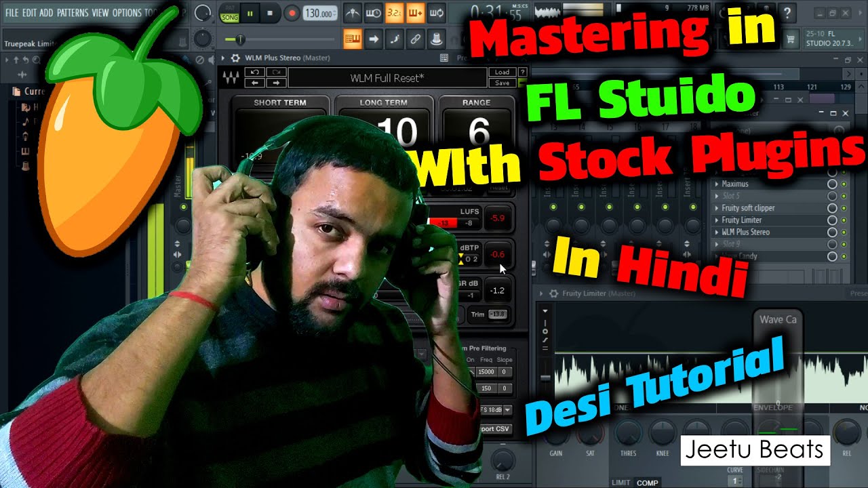Expand the WLM Plus Stereo slot arrow
The height and width of the screenshot is (488, 868).
pyautogui.click(x=717, y=232)
